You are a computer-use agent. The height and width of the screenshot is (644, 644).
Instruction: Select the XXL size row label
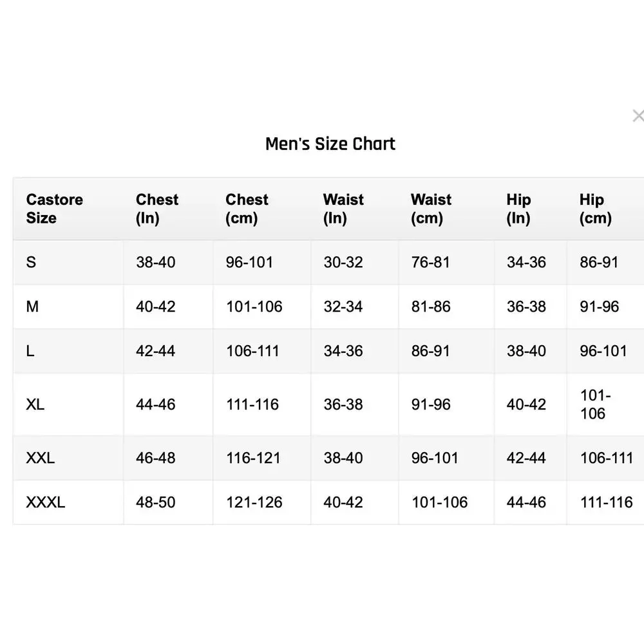point(40,457)
